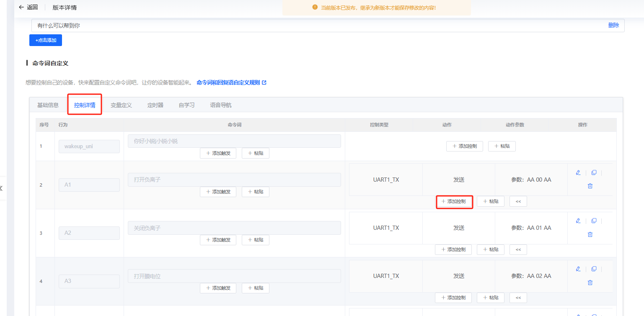Image resolution: width=644 pixels, height=316 pixels.
Task: Delete the A2 control with trash icon
Action: 590,234
